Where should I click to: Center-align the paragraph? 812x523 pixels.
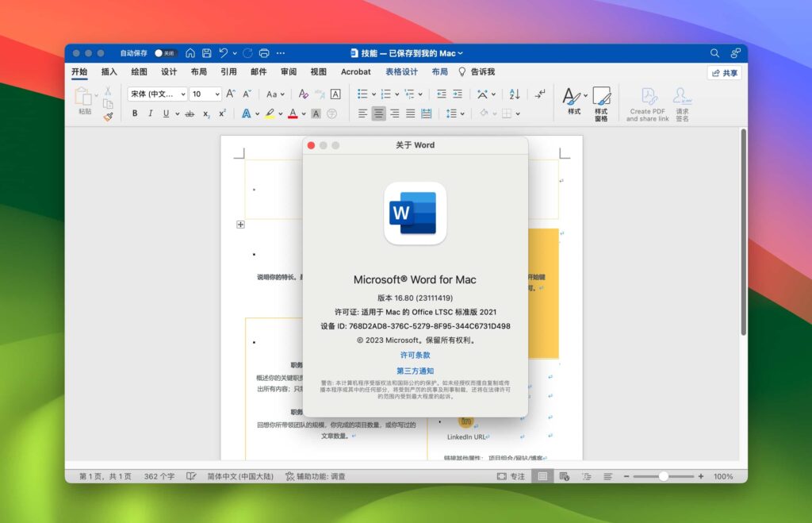(x=379, y=113)
